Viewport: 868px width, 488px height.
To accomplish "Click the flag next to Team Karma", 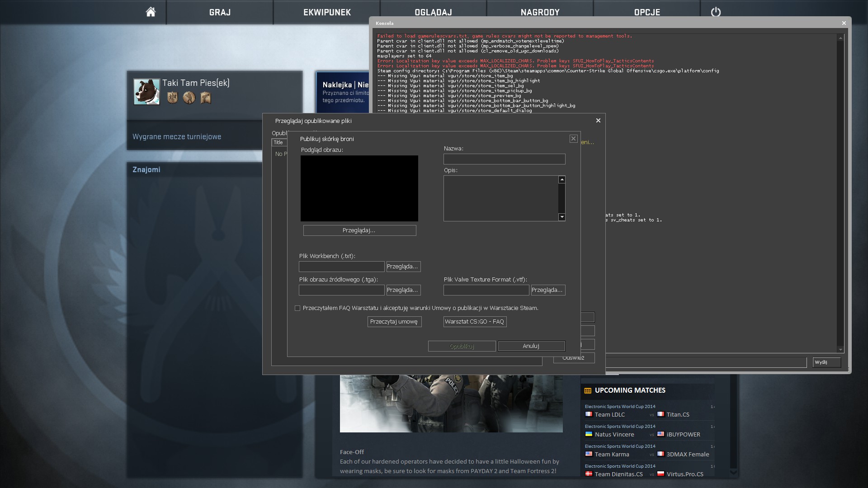I will point(589,454).
